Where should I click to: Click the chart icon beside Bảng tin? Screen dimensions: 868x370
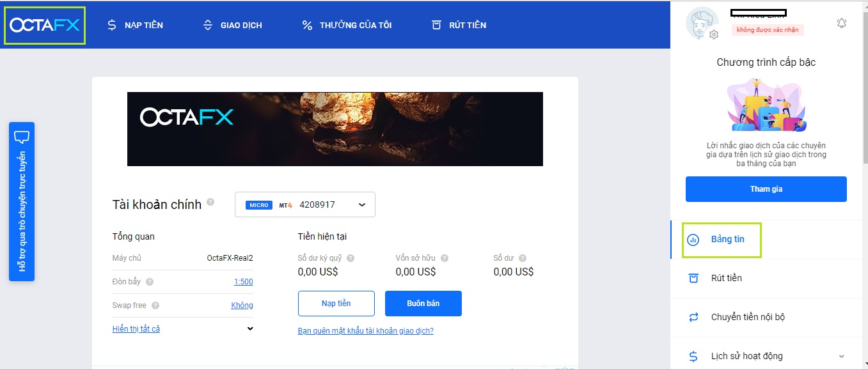(x=693, y=240)
